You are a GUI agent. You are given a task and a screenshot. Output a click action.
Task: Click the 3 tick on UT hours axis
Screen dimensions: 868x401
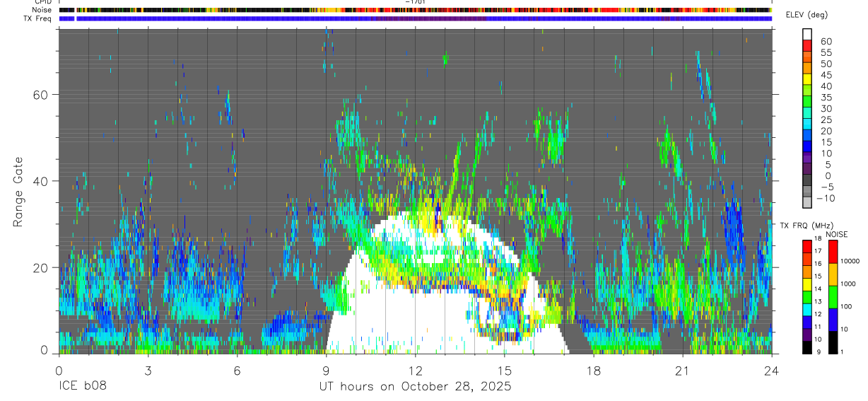[x=148, y=371]
